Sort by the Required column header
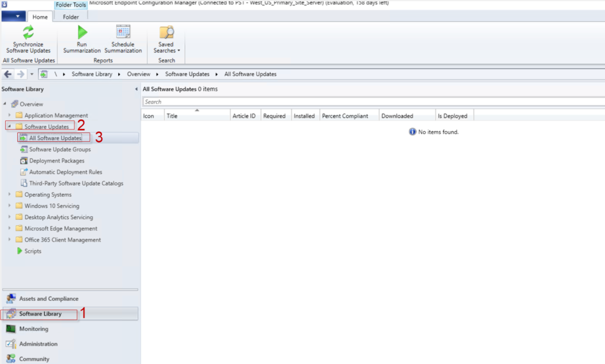Screen dimensions: 605x364 point(276,116)
